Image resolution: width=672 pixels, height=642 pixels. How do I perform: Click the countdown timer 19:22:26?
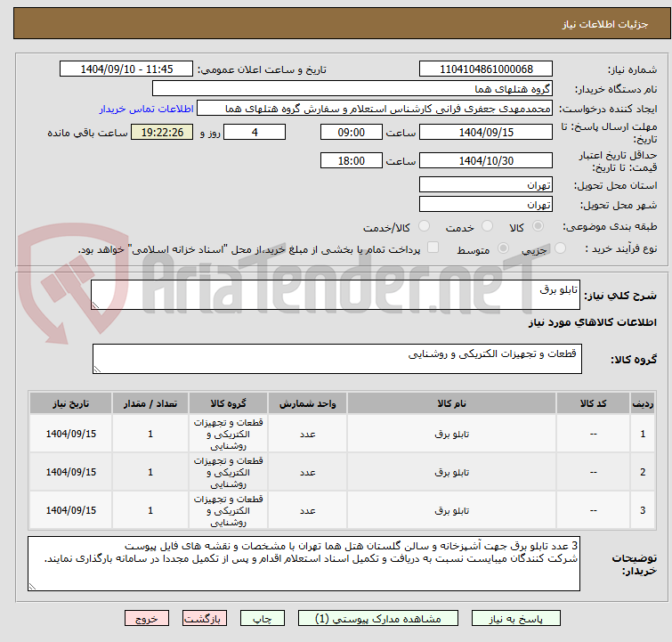pyautogui.click(x=162, y=132)
